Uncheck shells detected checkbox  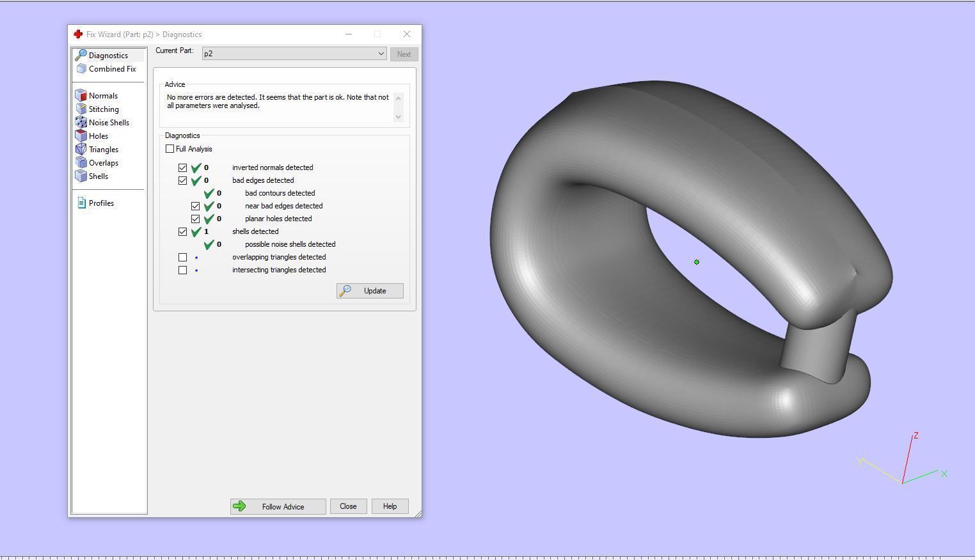[x=183, y=231]
